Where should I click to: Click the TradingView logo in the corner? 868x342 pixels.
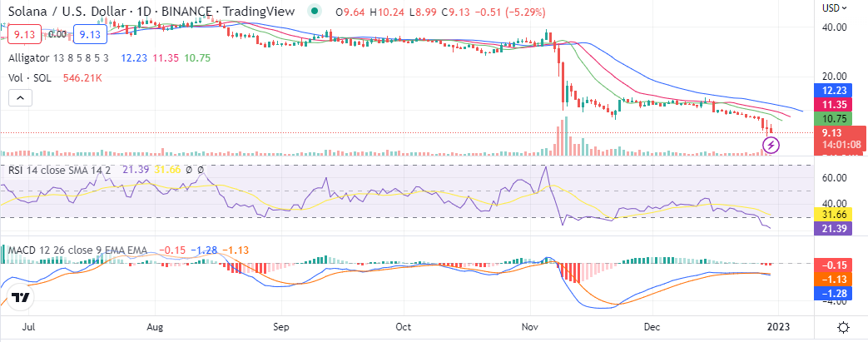coord(20,298)
